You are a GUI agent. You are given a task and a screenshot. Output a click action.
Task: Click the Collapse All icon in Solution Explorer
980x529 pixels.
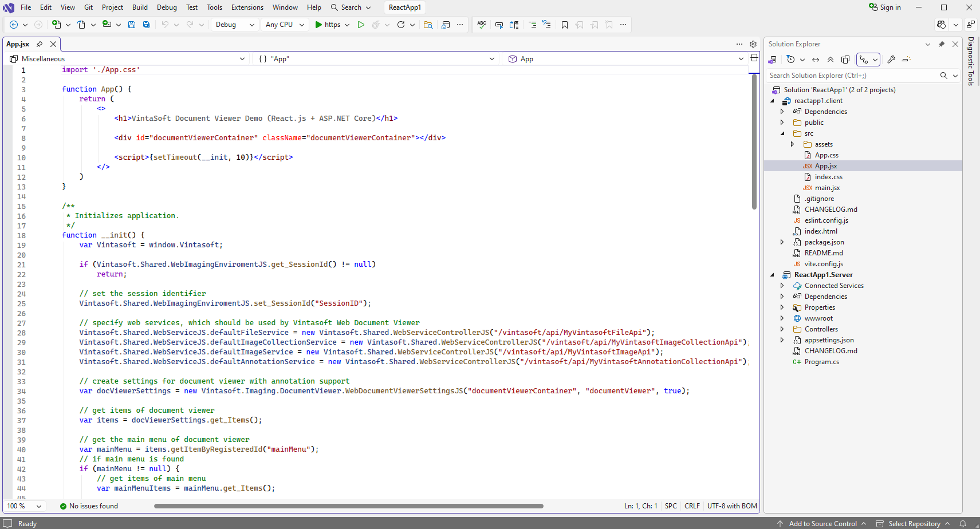coord(830,60)
